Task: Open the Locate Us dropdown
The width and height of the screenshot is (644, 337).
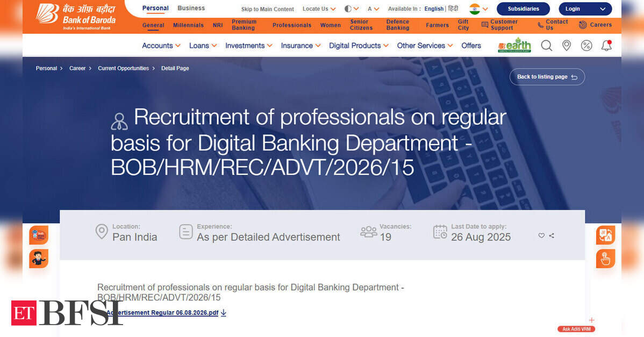Action: click(319, 9)
